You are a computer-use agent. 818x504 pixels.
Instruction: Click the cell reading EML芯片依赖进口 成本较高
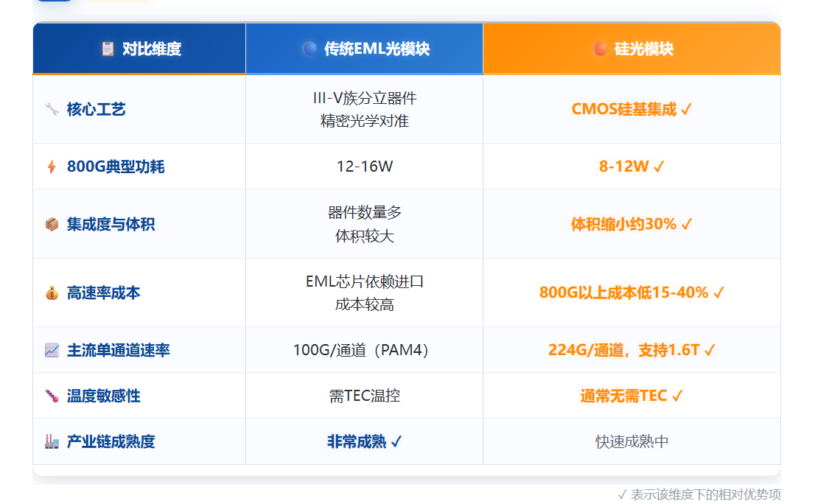click(365, 293)
